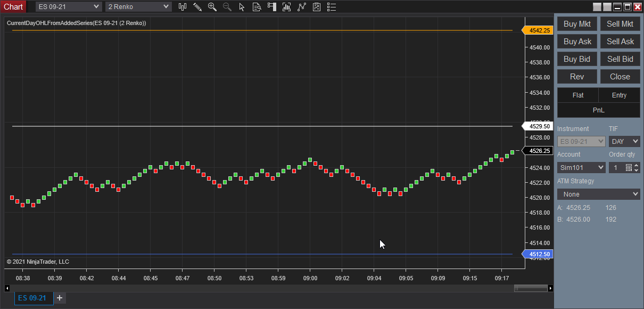Click the 08:38 time axis label
The height and width of the screenshot is (309, 644).
[x=23, y=278]
